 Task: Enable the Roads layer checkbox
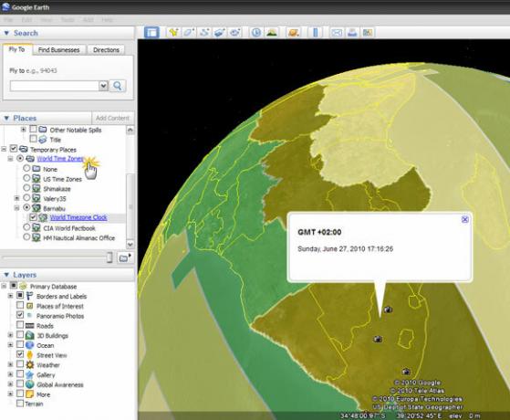tap(20, 325)
